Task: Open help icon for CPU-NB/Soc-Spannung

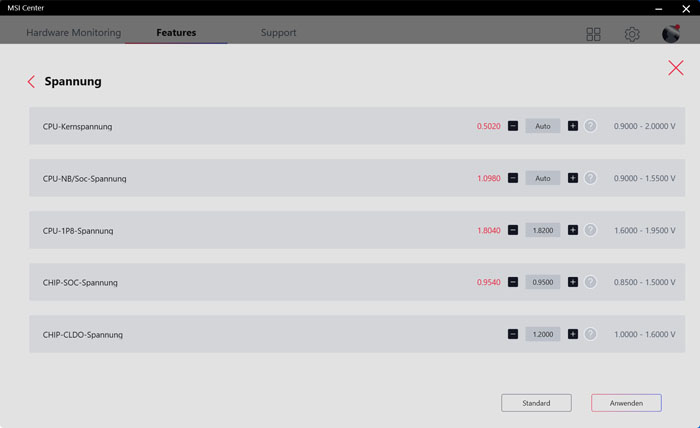Action: point(590,178)
